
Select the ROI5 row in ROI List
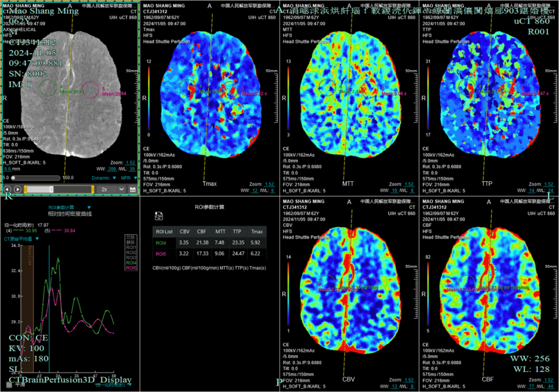[x=209, y=254]
